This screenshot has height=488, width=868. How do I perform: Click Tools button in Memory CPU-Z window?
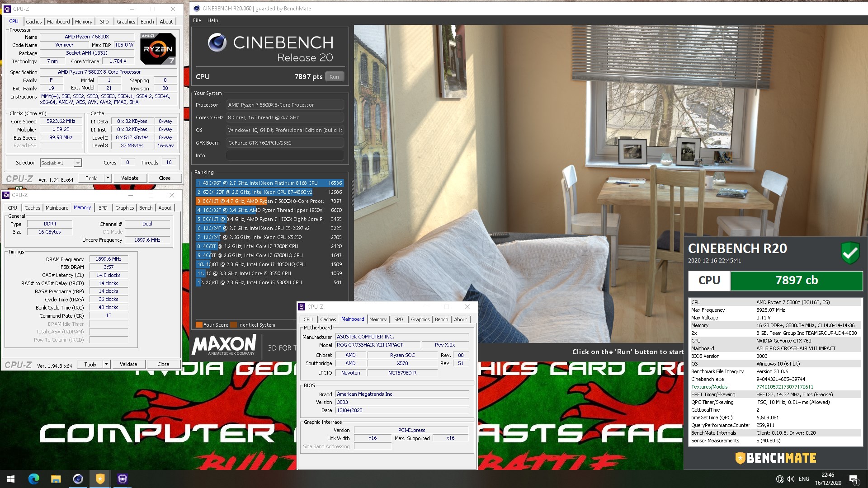pyautogui.click(x=90, y=364)
